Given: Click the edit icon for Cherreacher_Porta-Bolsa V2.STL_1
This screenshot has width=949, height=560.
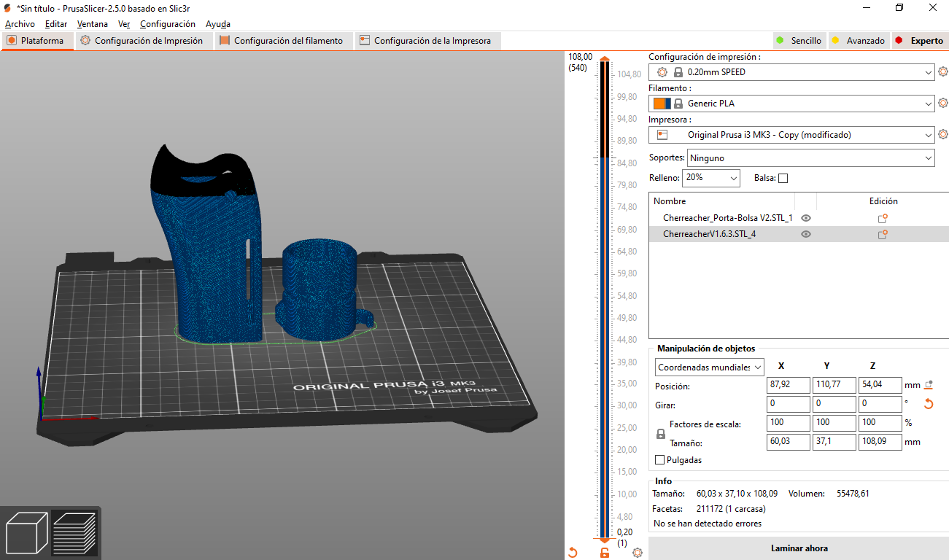Looking at the screenshot, I should 883,218.
